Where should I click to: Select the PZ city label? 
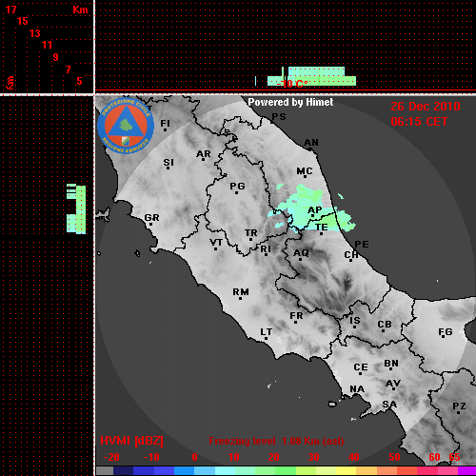pyautogui.click(x=459, y=407)
